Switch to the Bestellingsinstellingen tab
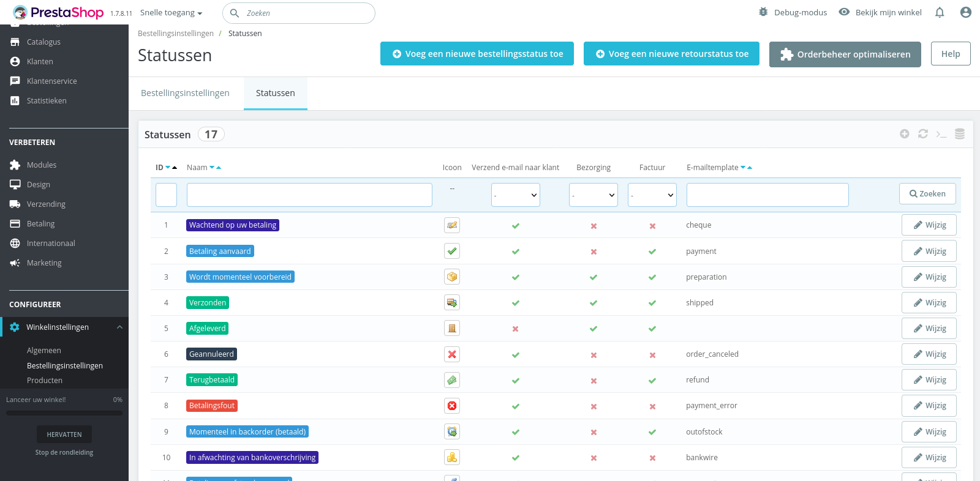Image resolution: width=980 pixels, height=481 pixels. (185, 93)
